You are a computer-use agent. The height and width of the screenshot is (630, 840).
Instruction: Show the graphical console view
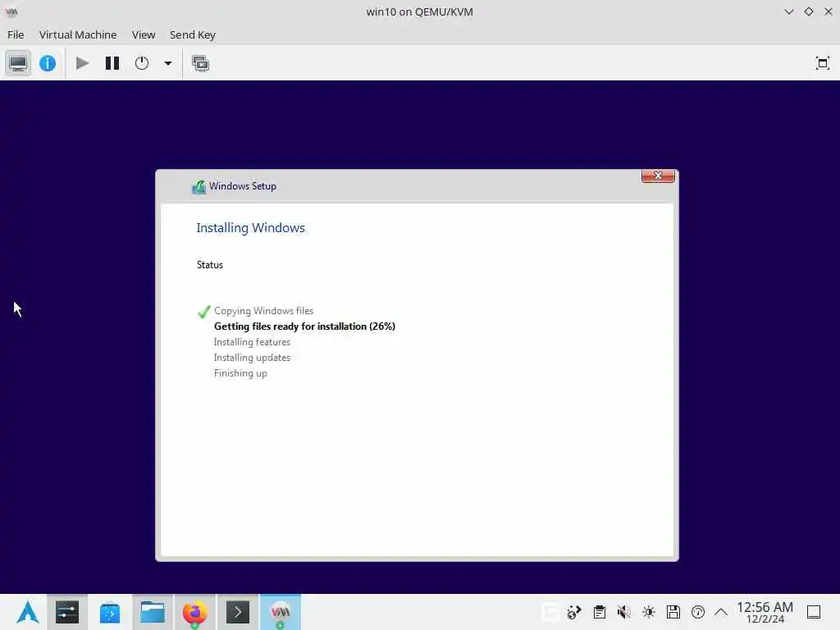pos(18,63)
